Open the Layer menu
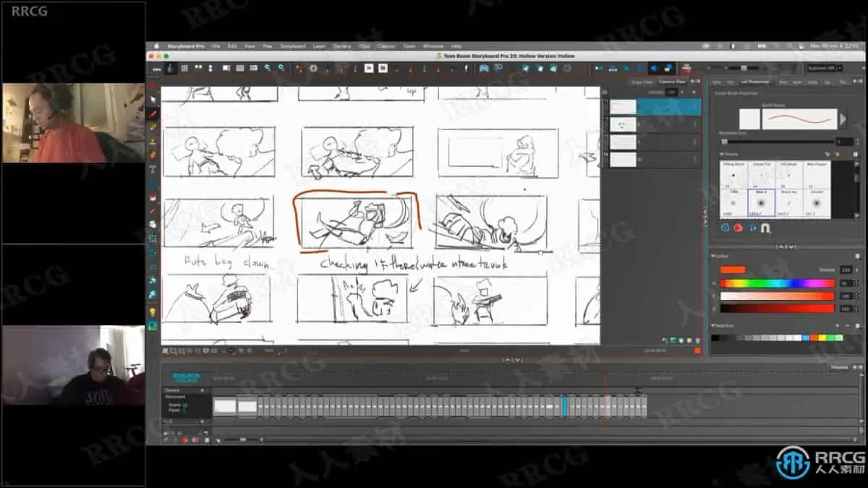 coord(319,46)
